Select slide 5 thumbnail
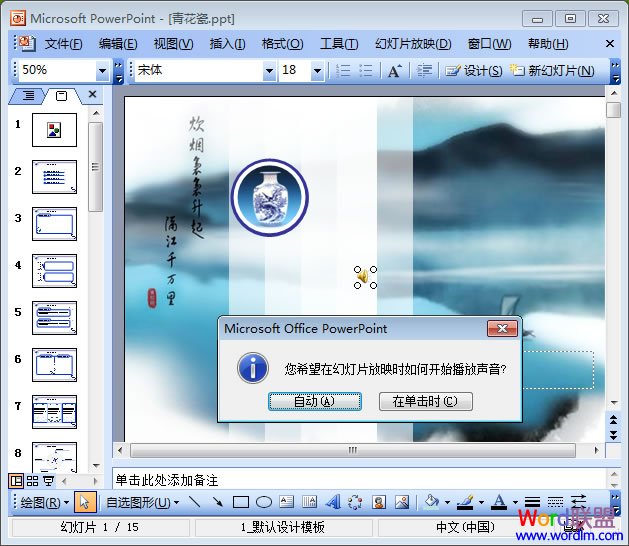Image resolution: width=629 pixels, height=546 pixels. click(x=55, y=318)
